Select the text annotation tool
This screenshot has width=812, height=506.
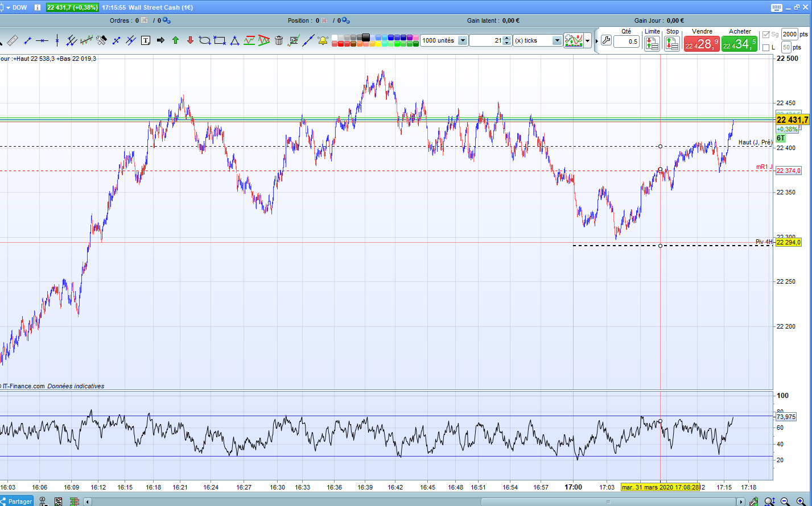[146, 40]
